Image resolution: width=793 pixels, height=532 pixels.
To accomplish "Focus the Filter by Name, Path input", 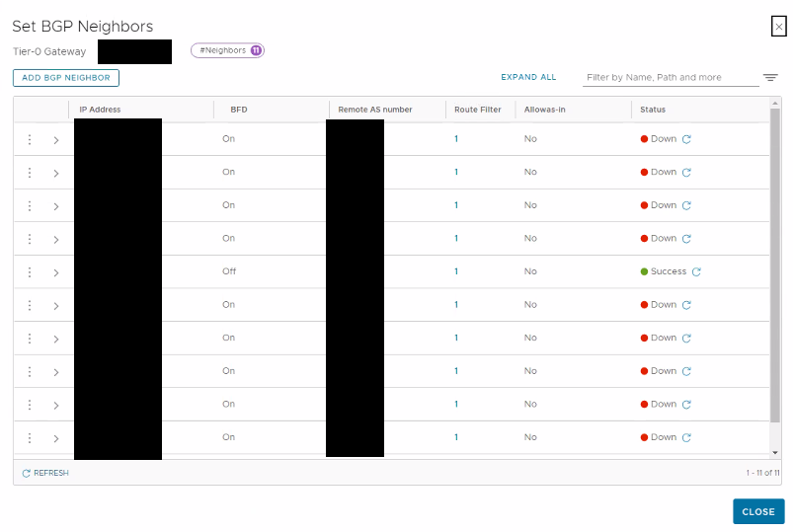I will pyautogui.click(x=671, y=77).
